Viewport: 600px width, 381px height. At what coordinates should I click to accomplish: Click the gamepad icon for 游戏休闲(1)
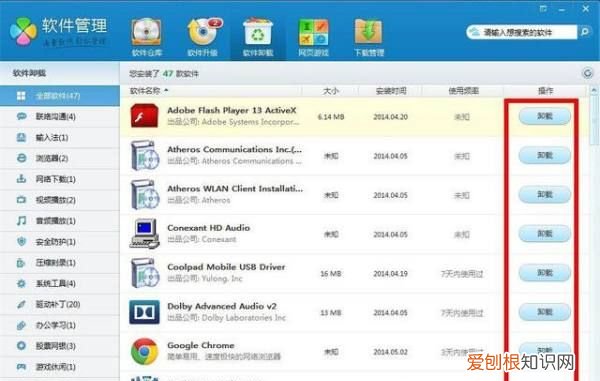pos(21,367)
